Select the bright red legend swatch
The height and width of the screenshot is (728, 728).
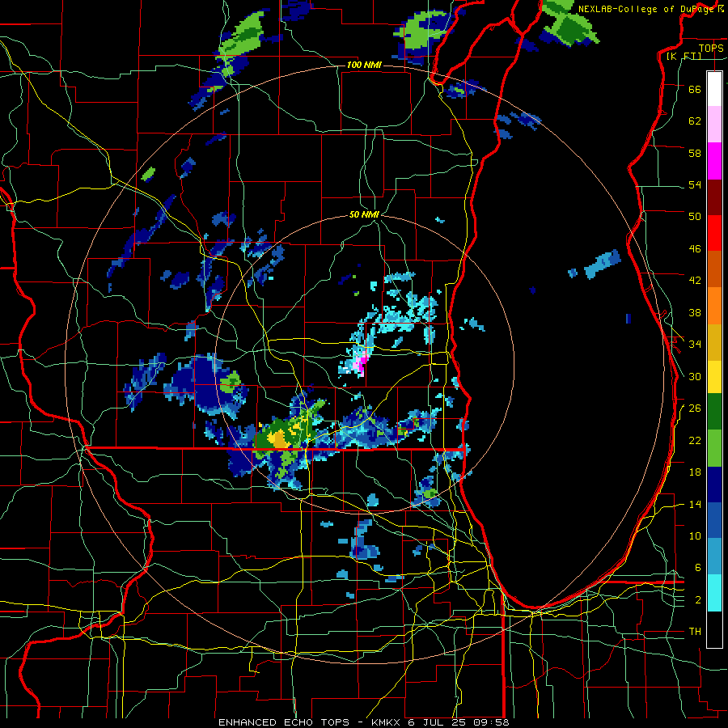(x=714, y=233)
